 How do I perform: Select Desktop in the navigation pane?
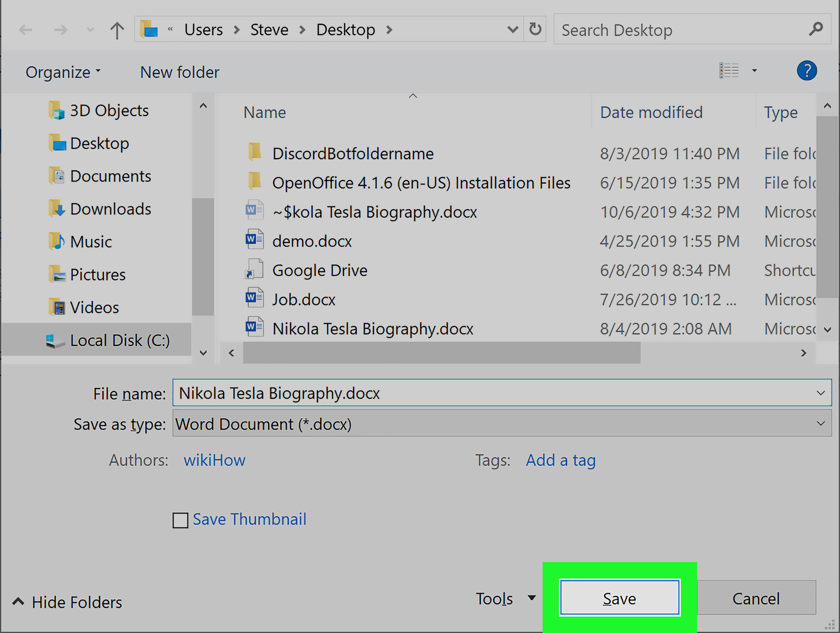point(88,143)
